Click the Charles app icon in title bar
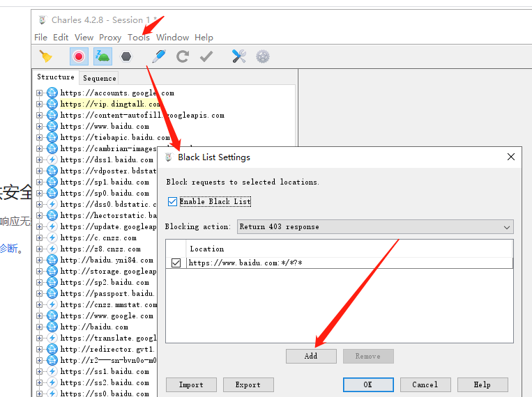Viewport: 532px width, 397px height. tap(42, 20)
